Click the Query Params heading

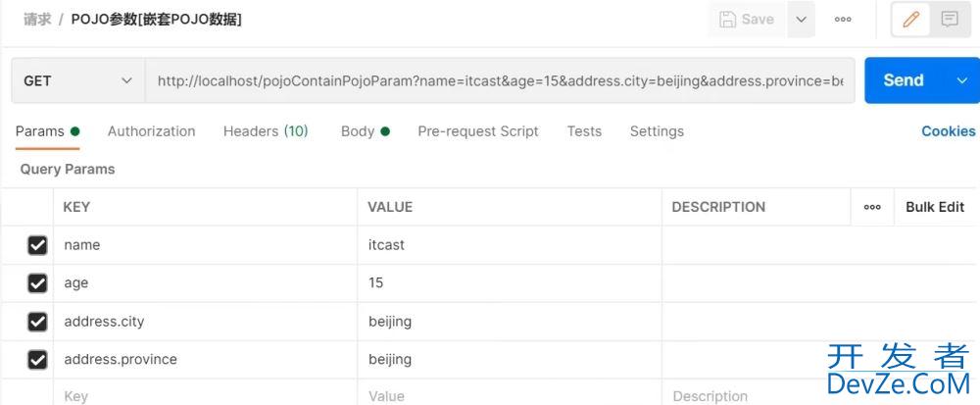point(68,170)
